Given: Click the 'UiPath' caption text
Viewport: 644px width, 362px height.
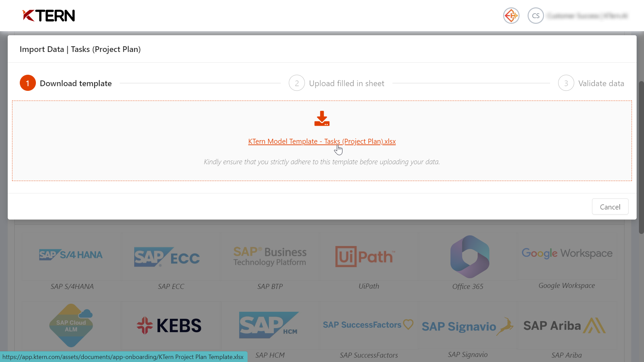Looking at the screenshot, I should pyautogui.click(x=369, y=286).
